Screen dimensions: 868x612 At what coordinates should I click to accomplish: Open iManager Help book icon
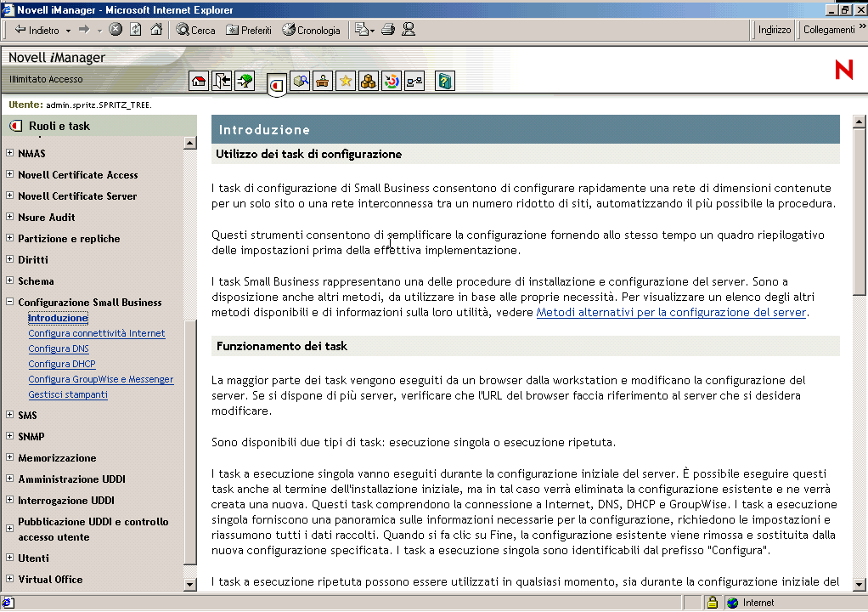[444, 82]
